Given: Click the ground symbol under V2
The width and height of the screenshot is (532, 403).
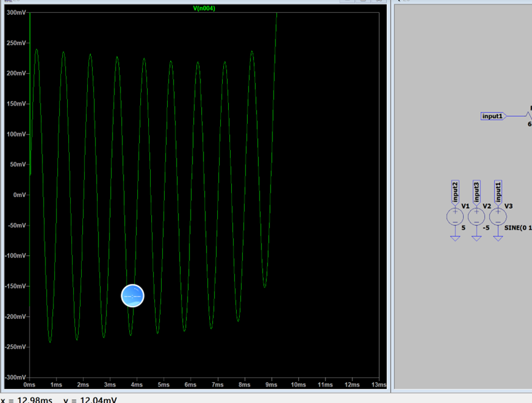Looking at the screenshot, I should click(477, 238).
